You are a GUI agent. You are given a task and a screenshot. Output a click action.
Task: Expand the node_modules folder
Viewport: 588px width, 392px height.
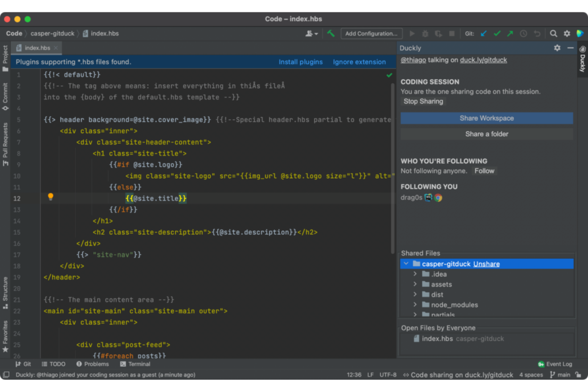pyautogui.click(x=415, y=305)
